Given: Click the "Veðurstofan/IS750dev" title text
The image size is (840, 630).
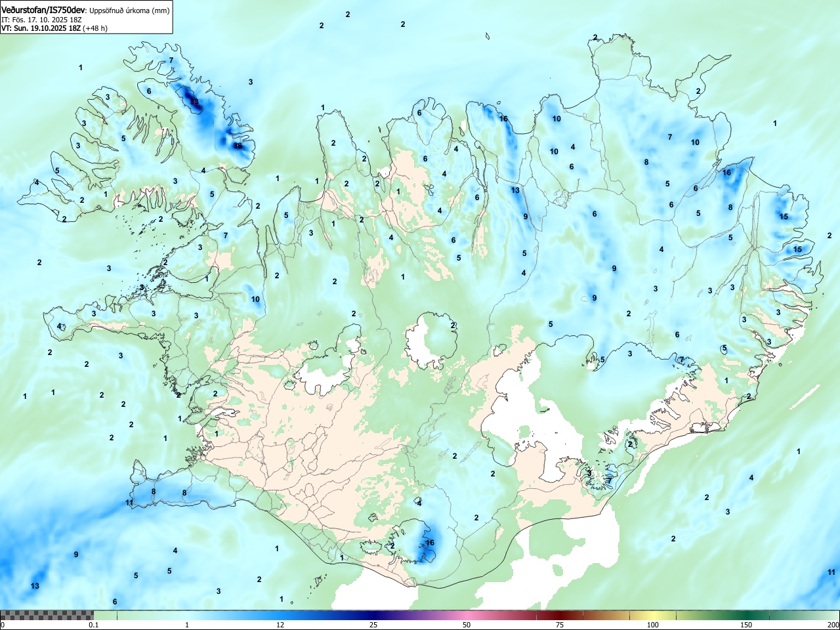Looking at the screenshot, I should click(44, 10).
